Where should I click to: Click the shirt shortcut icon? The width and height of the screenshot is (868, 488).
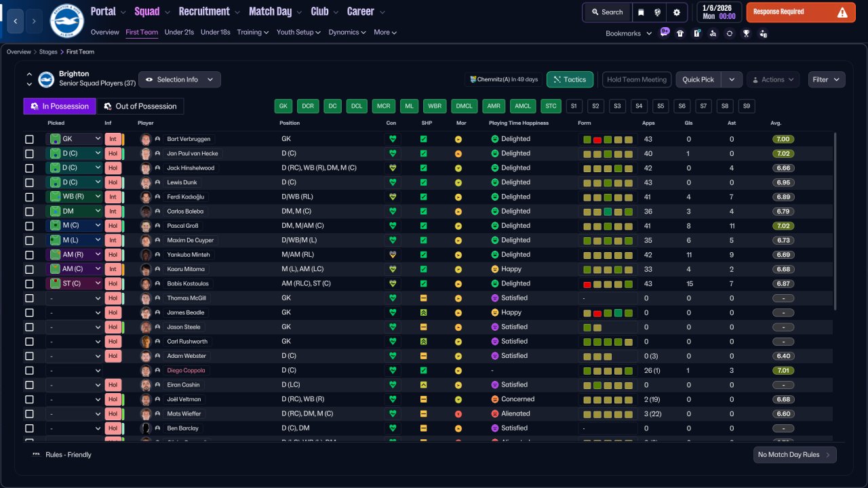(x=680, y=33)
